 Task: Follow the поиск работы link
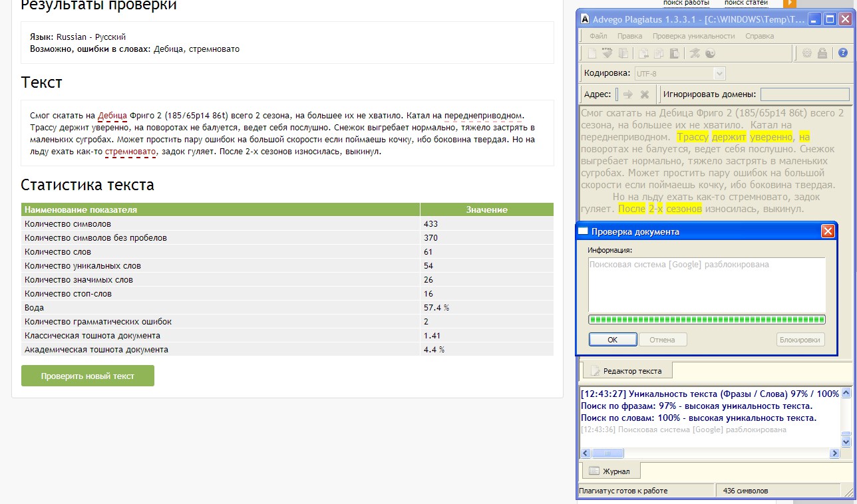click(686, 3)
